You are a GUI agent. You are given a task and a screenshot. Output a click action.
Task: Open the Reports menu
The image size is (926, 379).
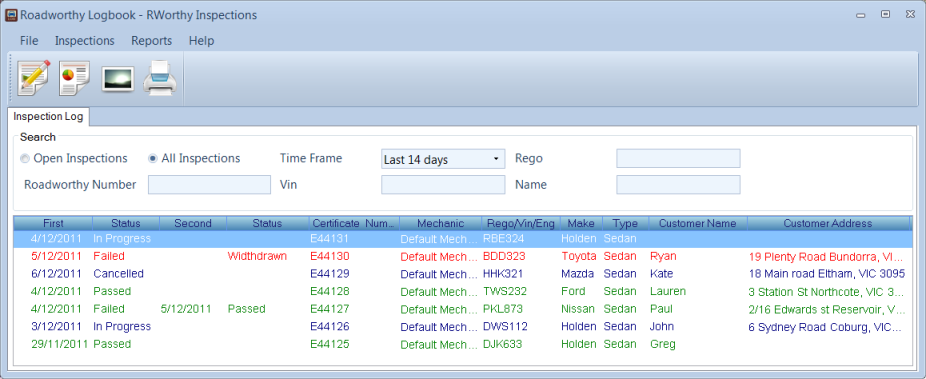click(x=152, y=41)
